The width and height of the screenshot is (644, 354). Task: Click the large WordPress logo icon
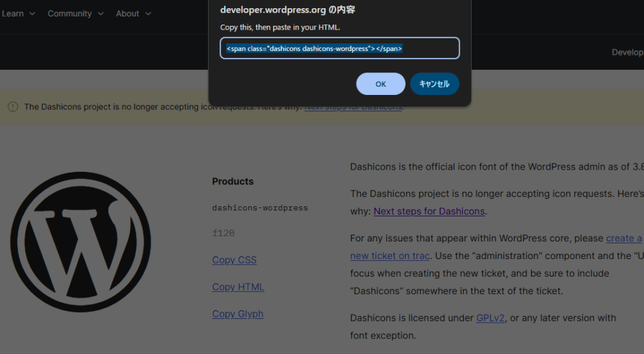tap(80, 242)
